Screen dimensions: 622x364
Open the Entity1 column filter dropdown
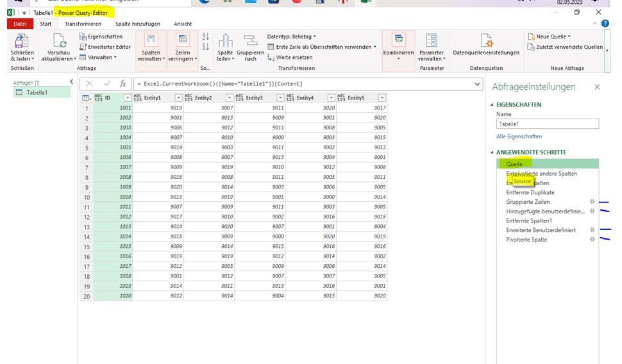tap(178, 98)
